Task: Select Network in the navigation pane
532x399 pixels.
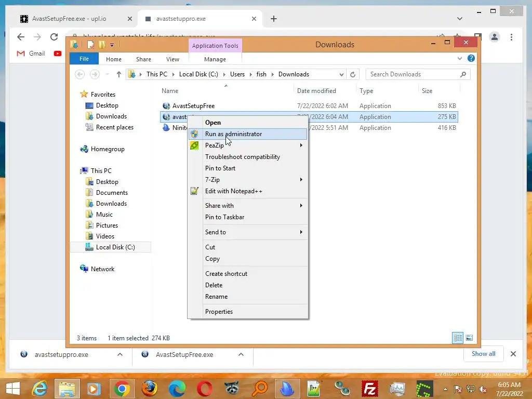Action: (x=102, y=269)
